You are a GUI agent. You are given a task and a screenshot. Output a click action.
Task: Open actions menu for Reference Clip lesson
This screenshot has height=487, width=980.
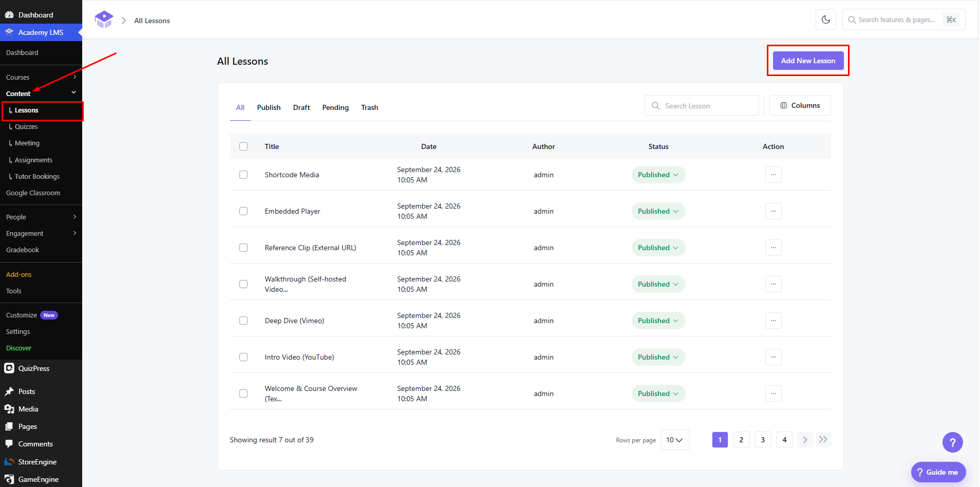(773, 248)
